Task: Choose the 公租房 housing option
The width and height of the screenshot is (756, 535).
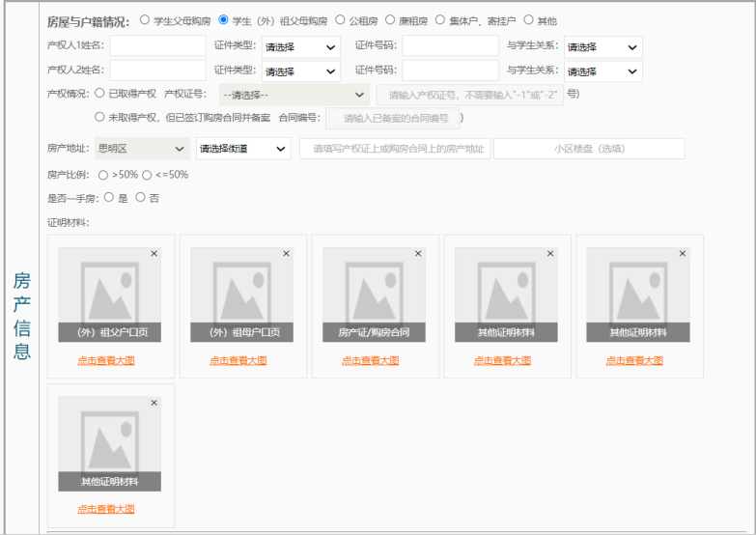Action: [340, 19]
